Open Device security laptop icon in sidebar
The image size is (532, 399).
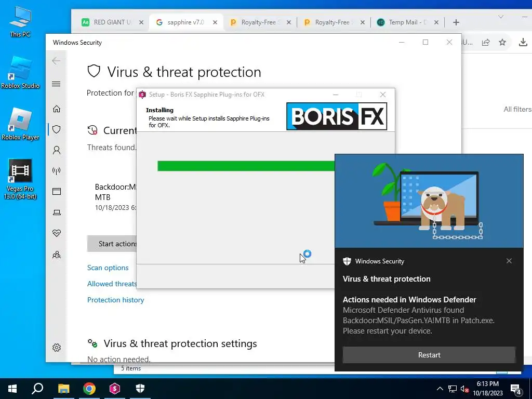[x=57, y=212]
